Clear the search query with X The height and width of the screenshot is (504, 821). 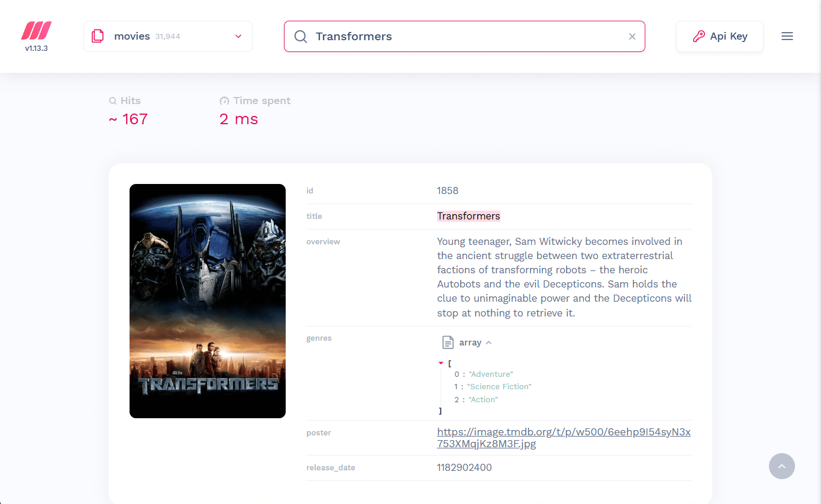[x=632, y=37]
